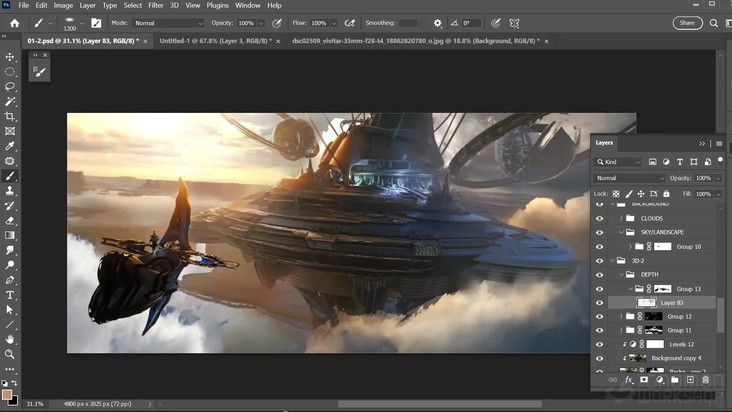
Task: Collapse Layers panel double arrow
Action: [702, 144]
